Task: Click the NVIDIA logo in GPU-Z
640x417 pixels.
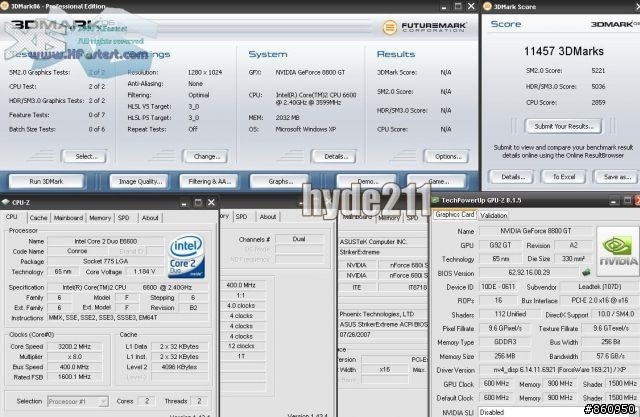Action: click(x=618, y=251)
